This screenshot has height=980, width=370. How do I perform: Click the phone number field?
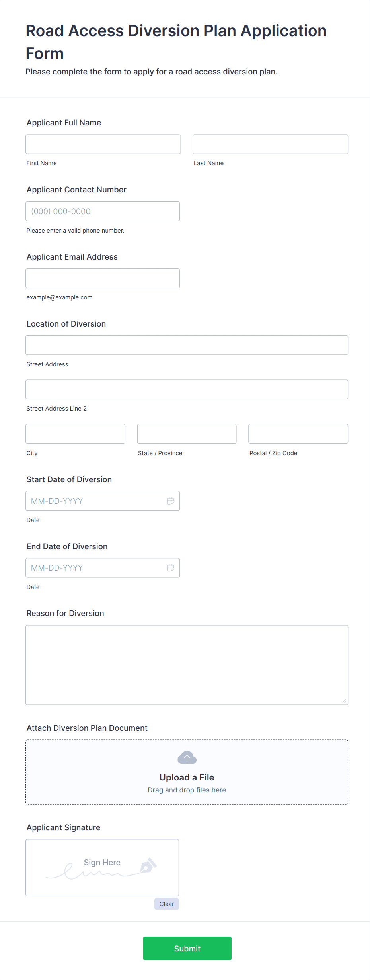click(x=103, y=211)
